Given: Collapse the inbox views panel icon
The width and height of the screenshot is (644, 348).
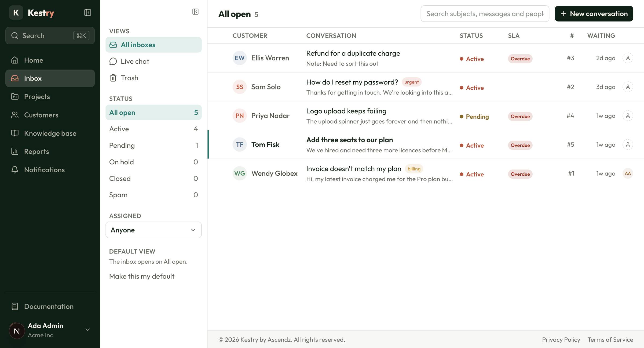Looking at the screenshot, I should [x=195, y=12].
